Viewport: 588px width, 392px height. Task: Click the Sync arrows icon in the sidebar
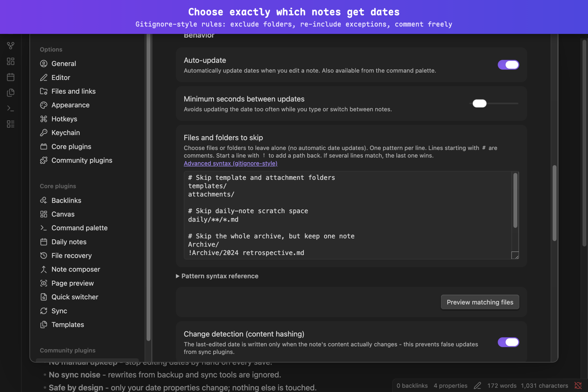(44, 311)
